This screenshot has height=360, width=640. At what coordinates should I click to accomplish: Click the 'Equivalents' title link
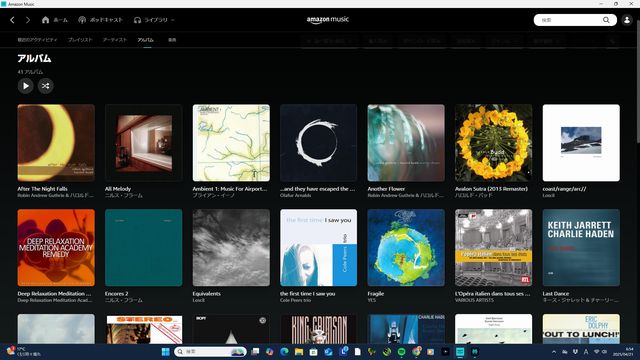207,293
